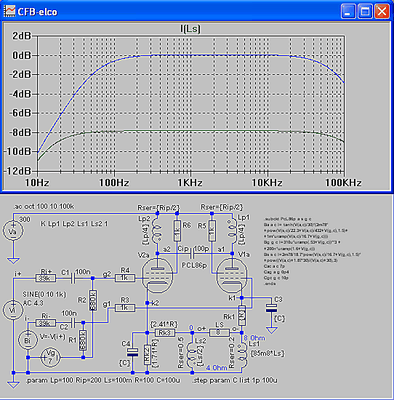Click the 1KHz frequency axis label
This screenshot has height=400, width=394.
tap(190, 183)
